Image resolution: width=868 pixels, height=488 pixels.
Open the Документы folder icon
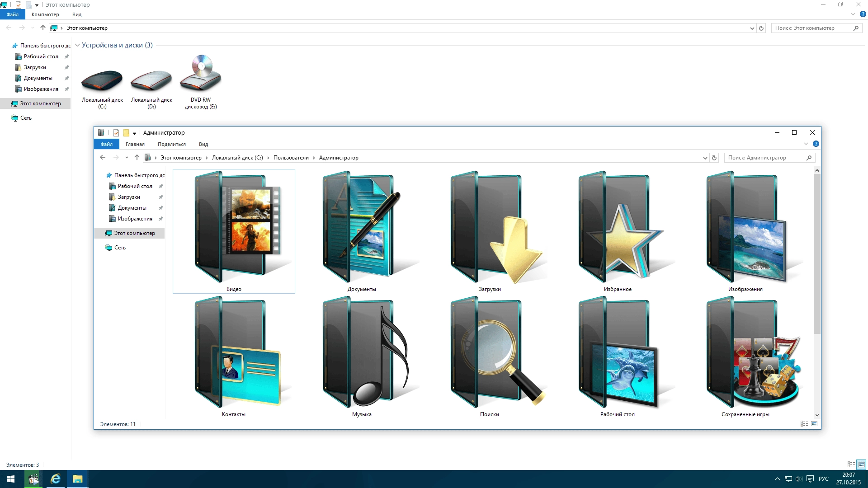point(362,231)
